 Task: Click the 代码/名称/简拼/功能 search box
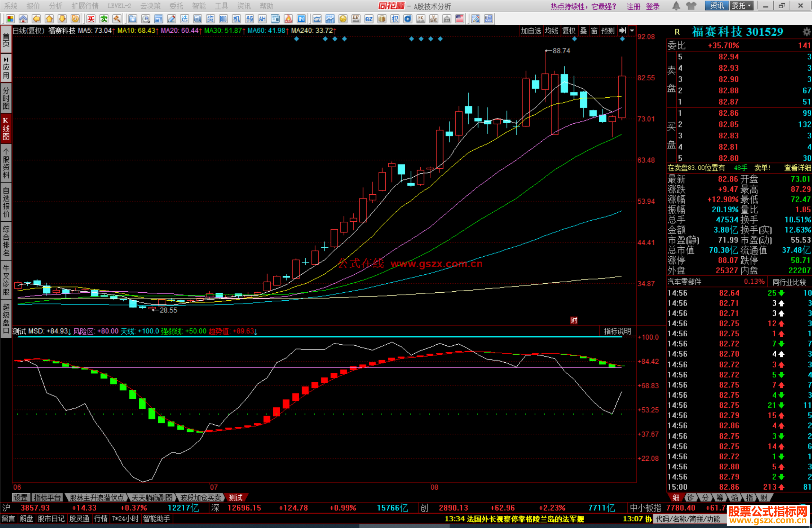[688, 519]
